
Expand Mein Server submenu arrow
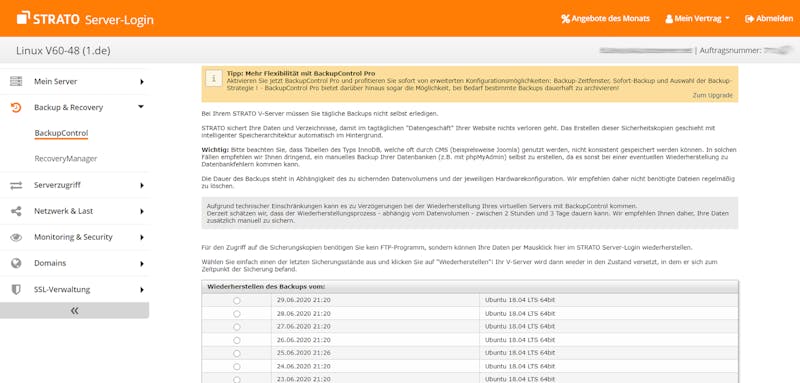click(142, 82)
